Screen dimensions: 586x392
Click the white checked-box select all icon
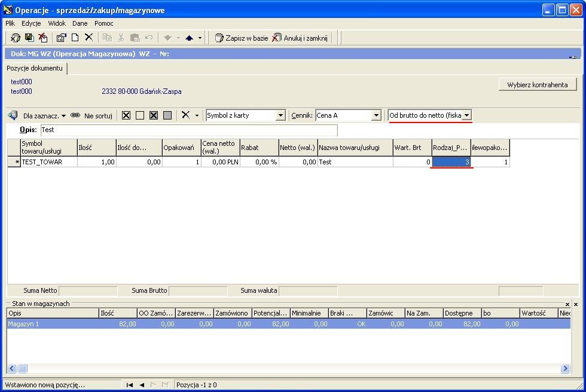click(126, 115)
